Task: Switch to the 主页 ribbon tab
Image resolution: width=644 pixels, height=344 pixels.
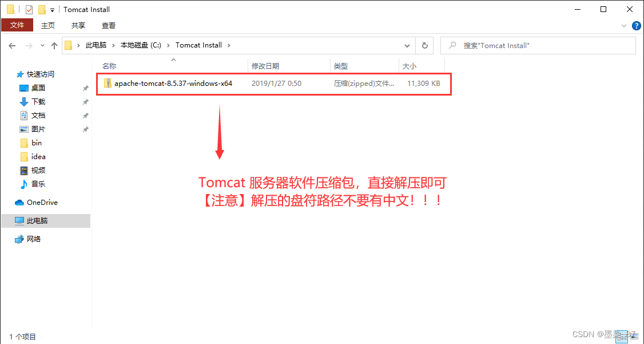Action: point(47,25)
